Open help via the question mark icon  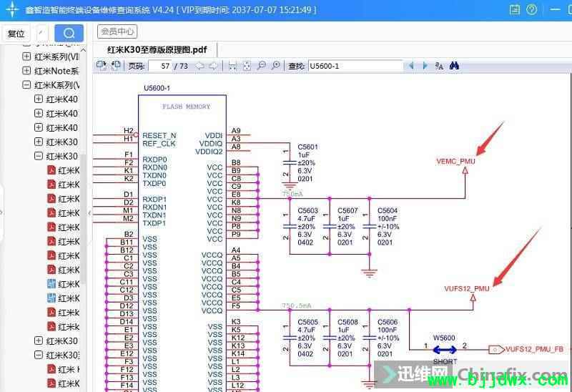[x=531, y=9]
